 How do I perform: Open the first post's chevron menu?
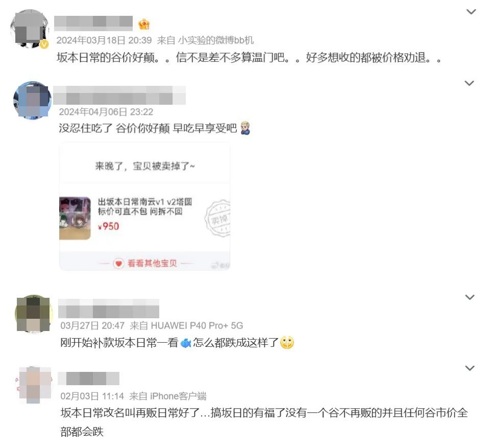point(471,12)
